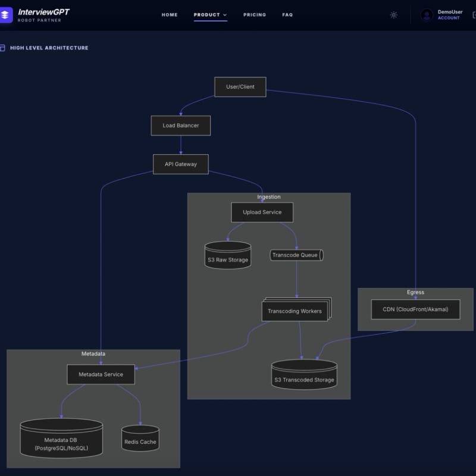Click the DemoUser username text
This screenshot has width=476, height=476.
450,12
